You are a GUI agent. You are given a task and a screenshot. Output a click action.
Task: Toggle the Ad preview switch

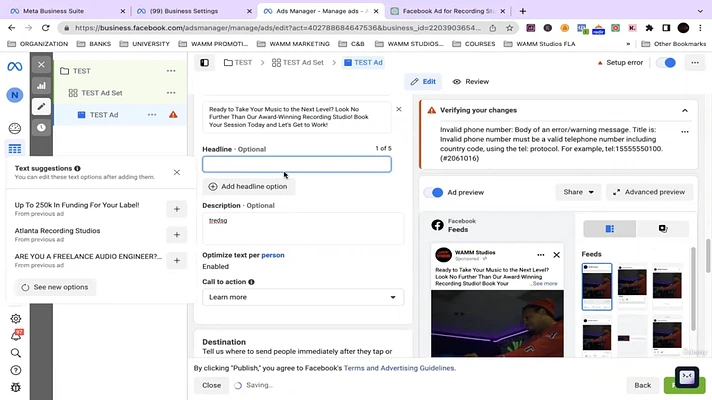pyautogui.click(x=434, y=192)
